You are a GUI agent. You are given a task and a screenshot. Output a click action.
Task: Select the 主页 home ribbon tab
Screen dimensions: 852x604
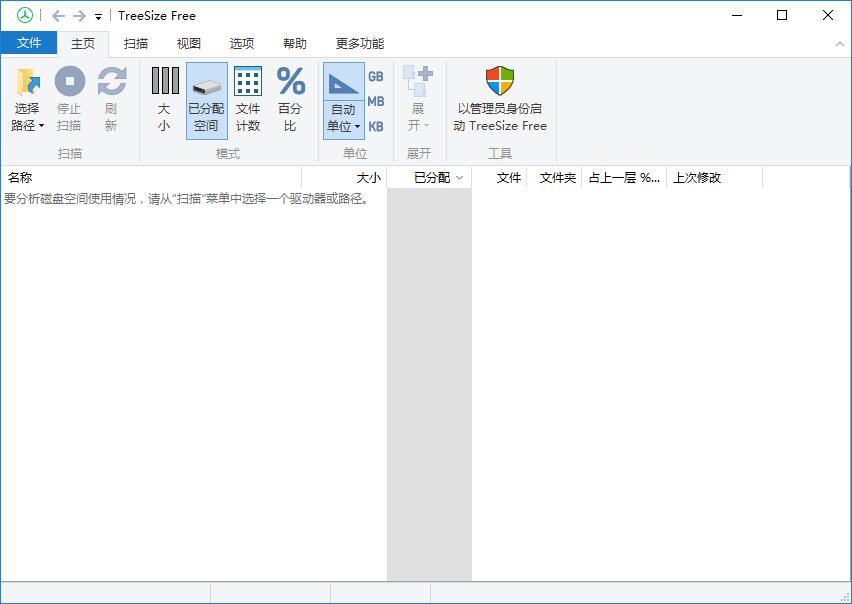tap(83, 43)
